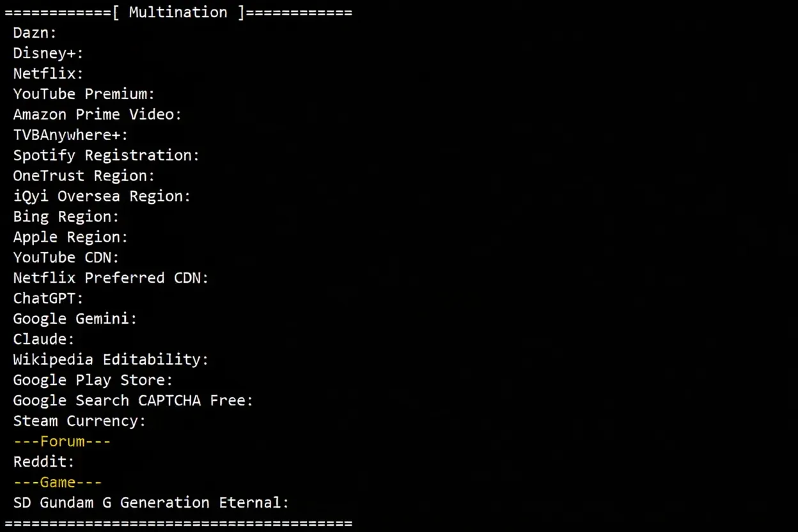Select the Netflix label
This screenshot has height=532, width=798.
coord(49,74)
